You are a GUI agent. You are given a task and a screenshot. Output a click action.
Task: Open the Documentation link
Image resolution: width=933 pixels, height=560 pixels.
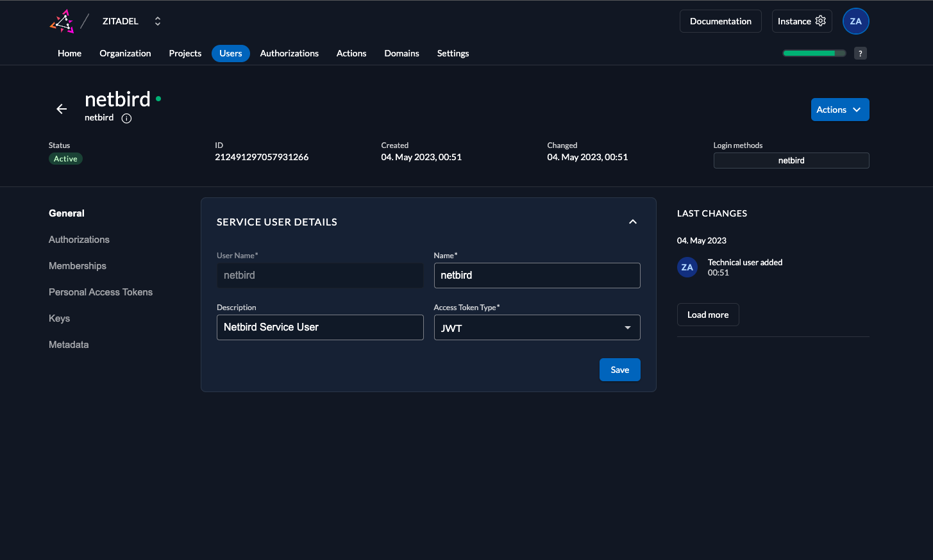pyautogui.click(x=720, y=21)
